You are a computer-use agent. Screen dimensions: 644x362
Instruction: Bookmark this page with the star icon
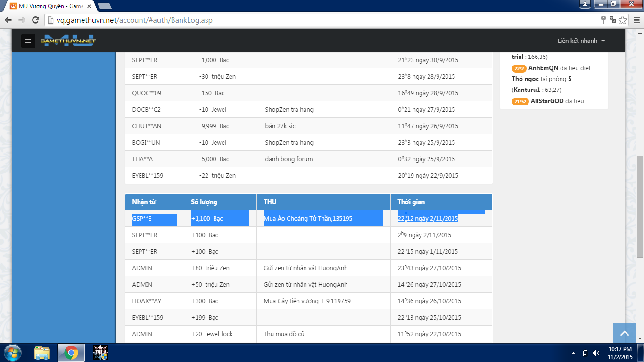[623, 20]
